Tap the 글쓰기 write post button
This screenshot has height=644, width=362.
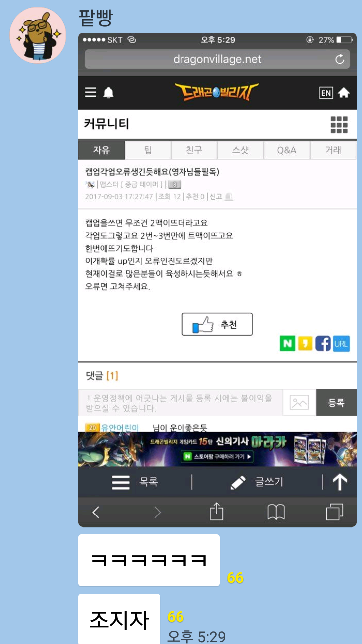pyautogui.click(x=257, y=482)
